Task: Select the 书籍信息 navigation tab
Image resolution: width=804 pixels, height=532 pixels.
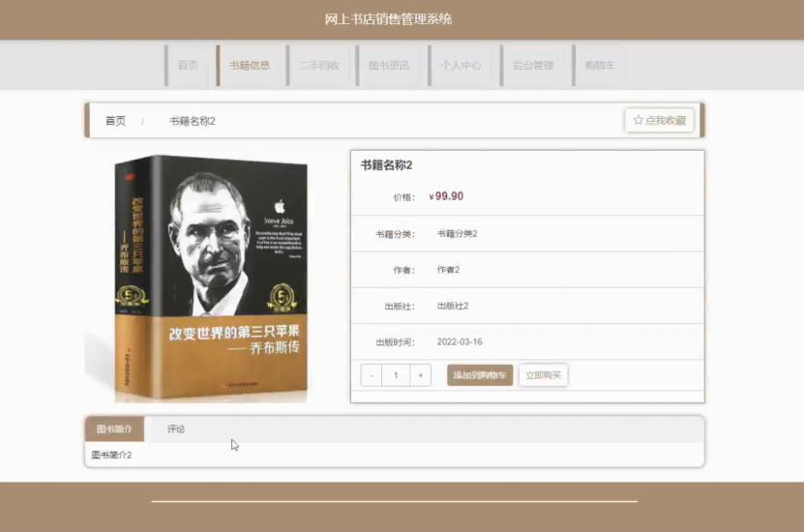Action: tap(250, 65)
